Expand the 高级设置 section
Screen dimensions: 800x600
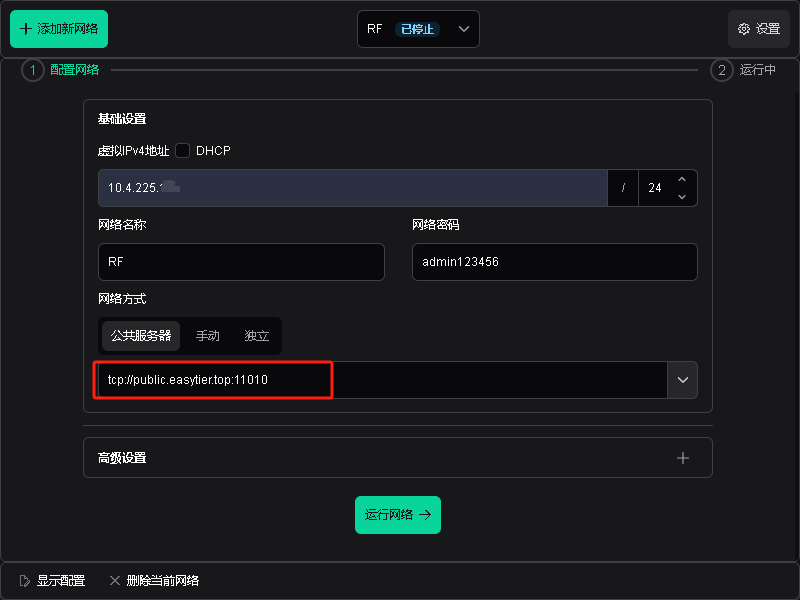pos(683,457)
